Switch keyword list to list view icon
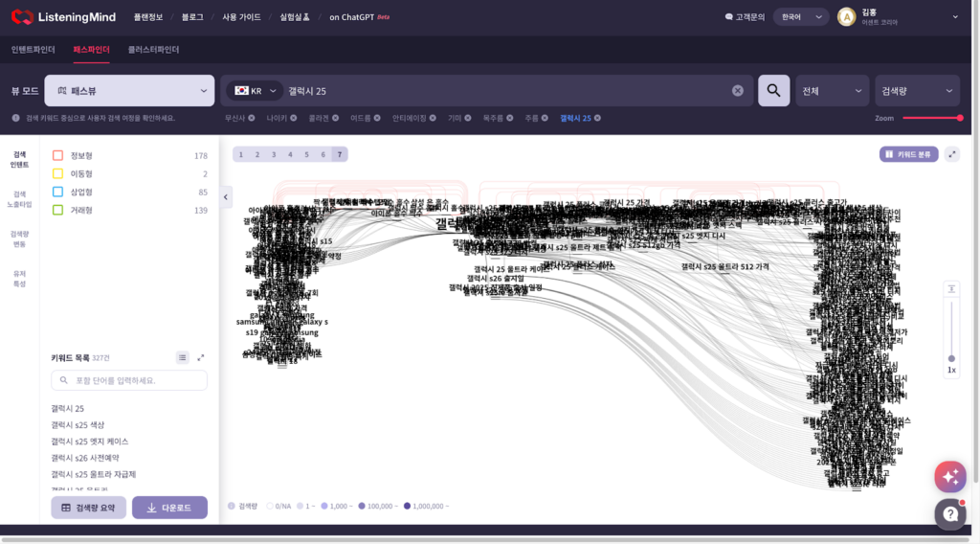The width and height of the screenshot is (980, 544). [182, 357]
